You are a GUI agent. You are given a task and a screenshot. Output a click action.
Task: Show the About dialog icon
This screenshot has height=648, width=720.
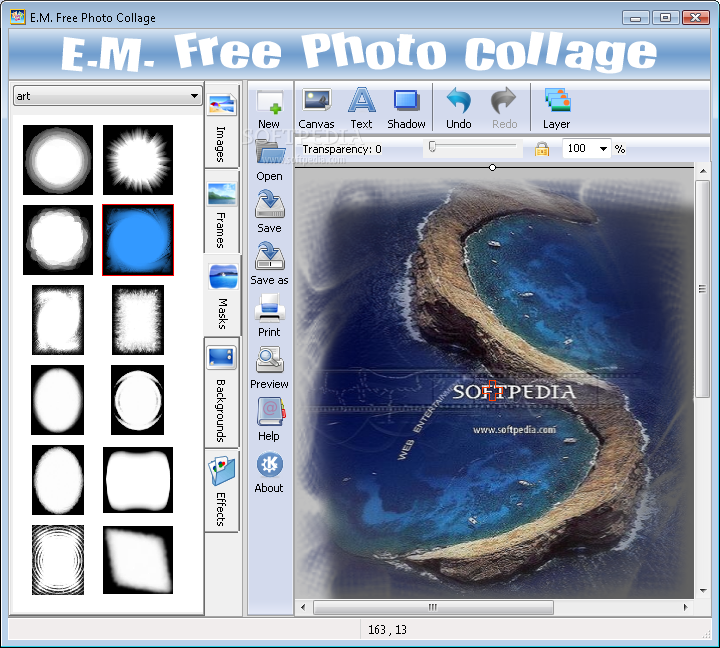tap(270, 464)
